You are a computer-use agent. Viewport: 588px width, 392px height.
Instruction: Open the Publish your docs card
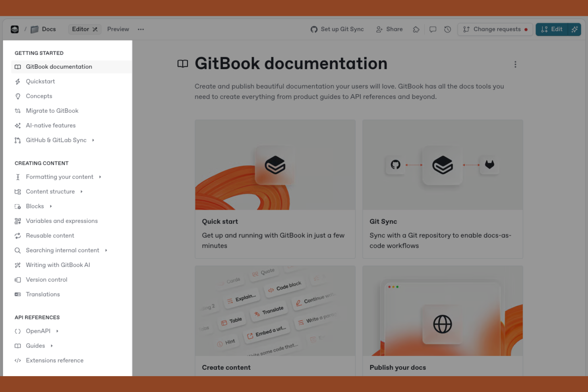(443, 321)
